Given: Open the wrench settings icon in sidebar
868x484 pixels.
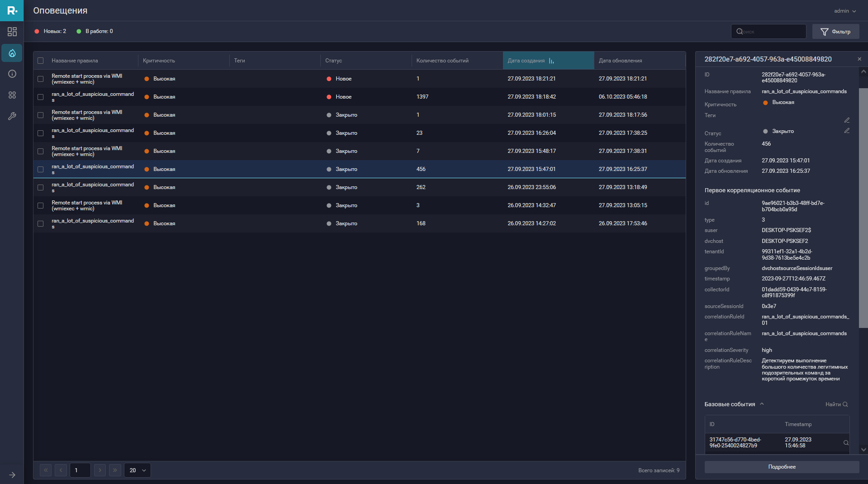Looking at the screenshot, I should coord(12,116).
